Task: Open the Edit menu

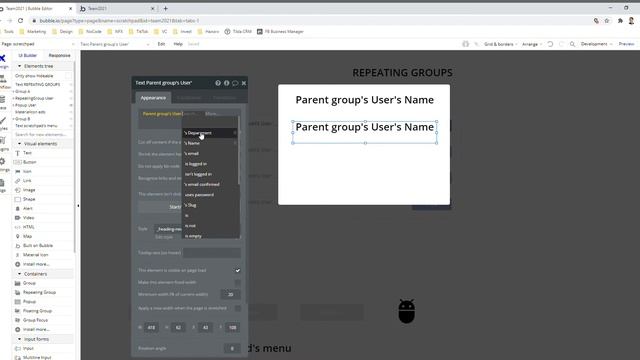Action: click(161, 44)
